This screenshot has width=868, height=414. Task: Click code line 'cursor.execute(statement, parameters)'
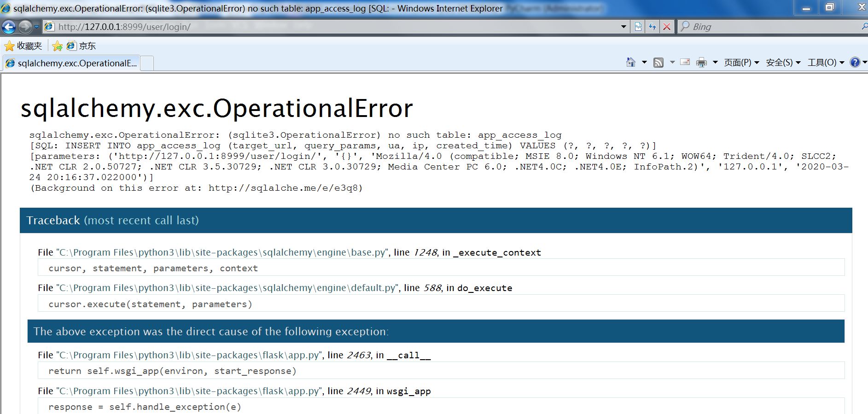point(441,304)
